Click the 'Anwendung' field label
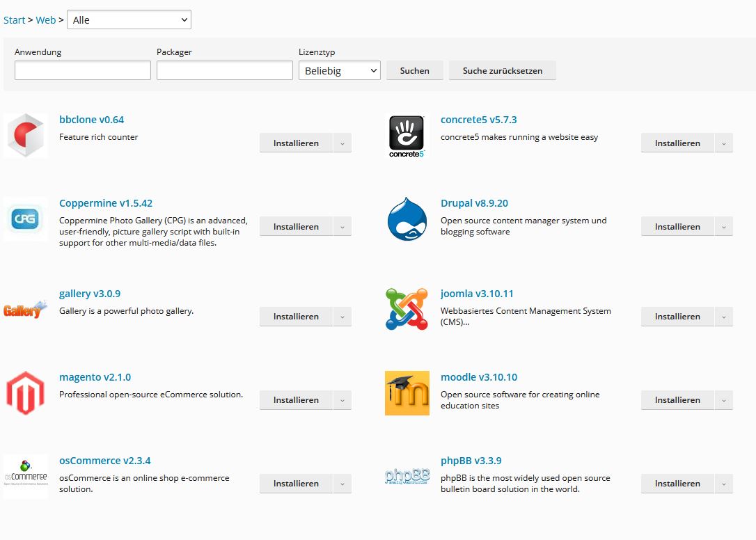The image size is (756, 540). (x=38, y=52)
